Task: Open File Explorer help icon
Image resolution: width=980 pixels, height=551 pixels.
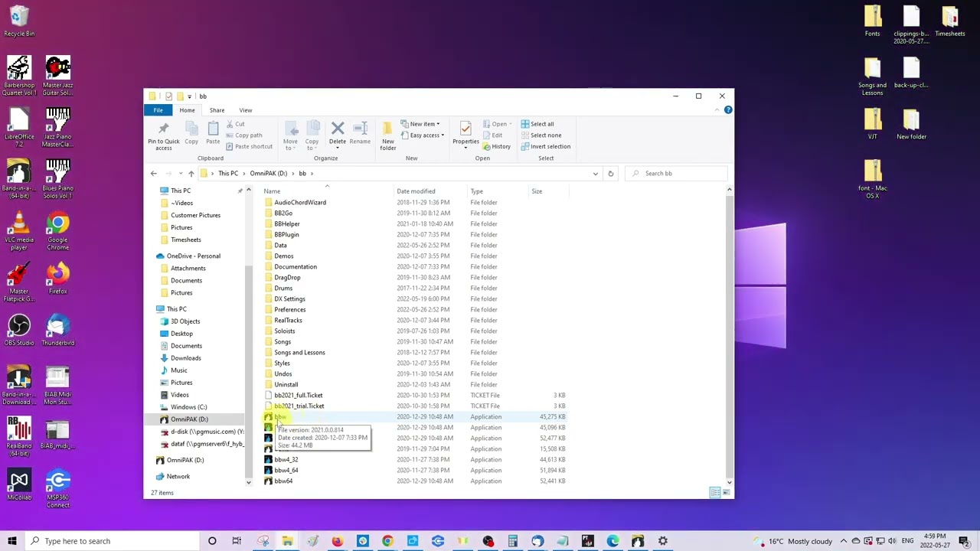Action: pyautogui.click(x=728, y=110)
